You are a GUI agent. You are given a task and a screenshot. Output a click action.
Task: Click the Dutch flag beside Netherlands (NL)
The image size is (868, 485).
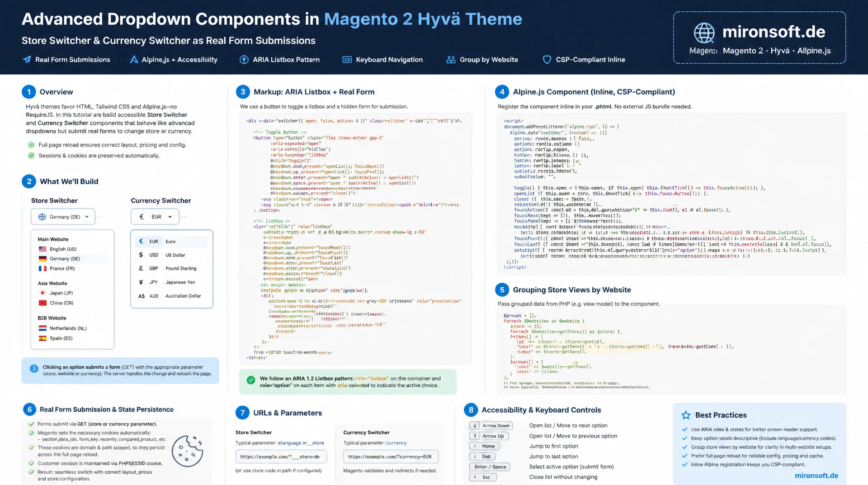[x=42, y=328]
